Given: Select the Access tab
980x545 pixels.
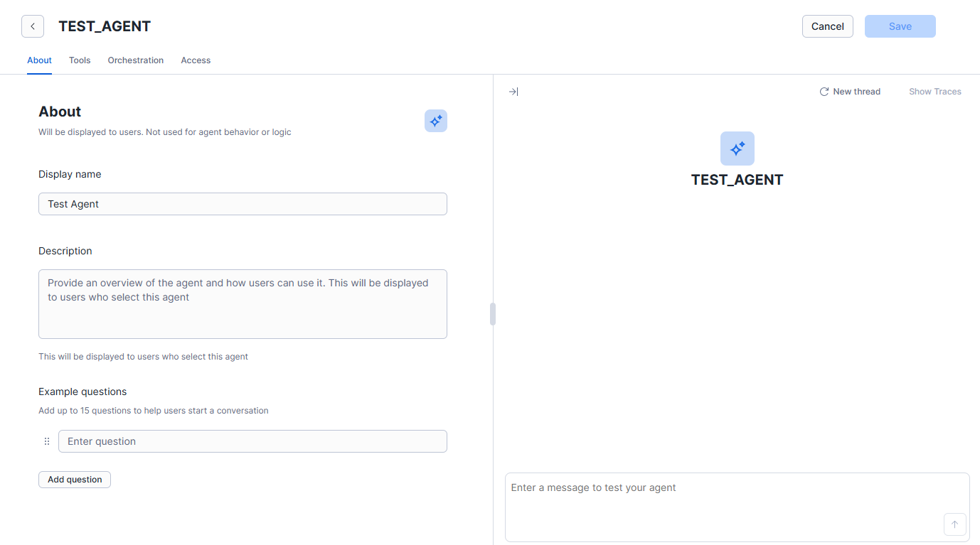Looking at the screenshot, I should pos(196,60).
